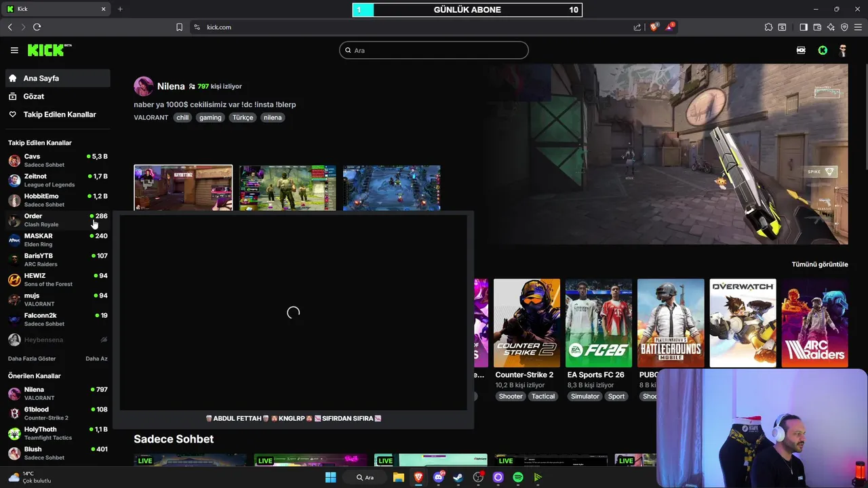Open Nilena channel name in featured stream
Screen dimensions: 868x488
(171, 86)
